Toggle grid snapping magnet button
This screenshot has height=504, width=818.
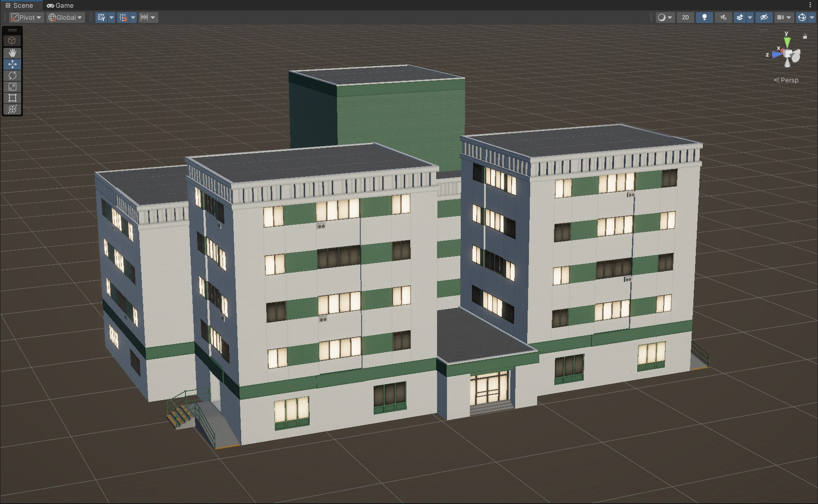click(123, 17)
